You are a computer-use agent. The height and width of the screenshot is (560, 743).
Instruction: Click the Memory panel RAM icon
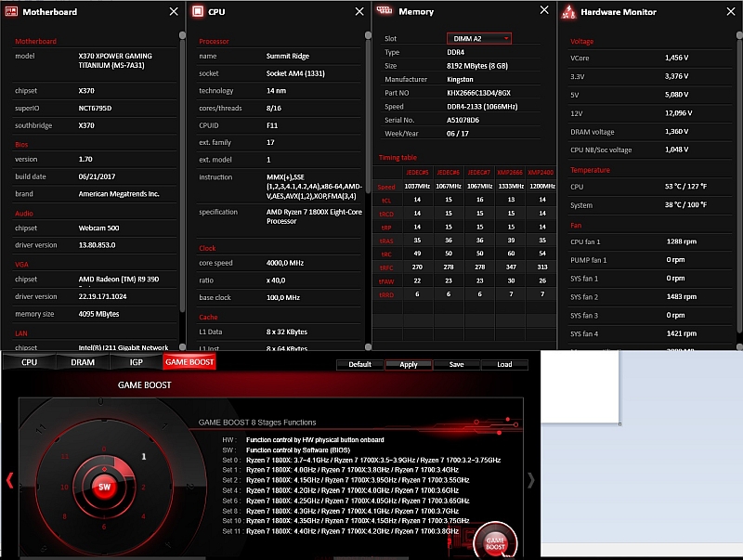click(x=385, y=10)
